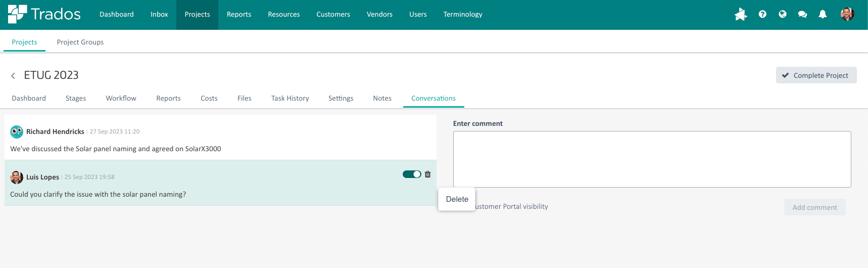Click the Trados logo in header
Viewport: 868px width, 268px height.
tap(44, 14)
